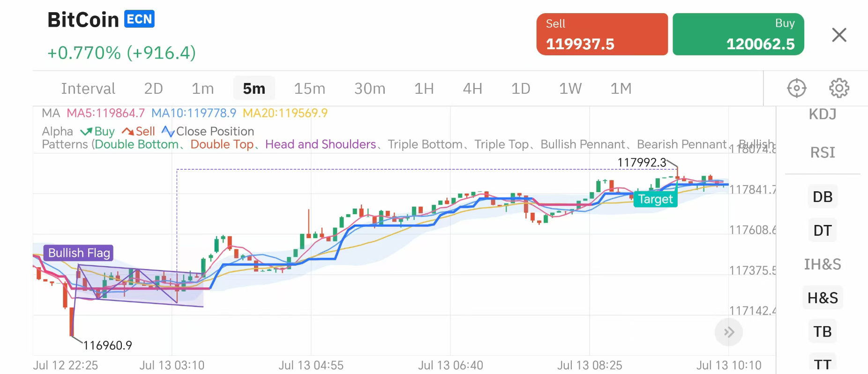
Task: Click the ECN badge next to BitCoin
Action: [139, 19]
